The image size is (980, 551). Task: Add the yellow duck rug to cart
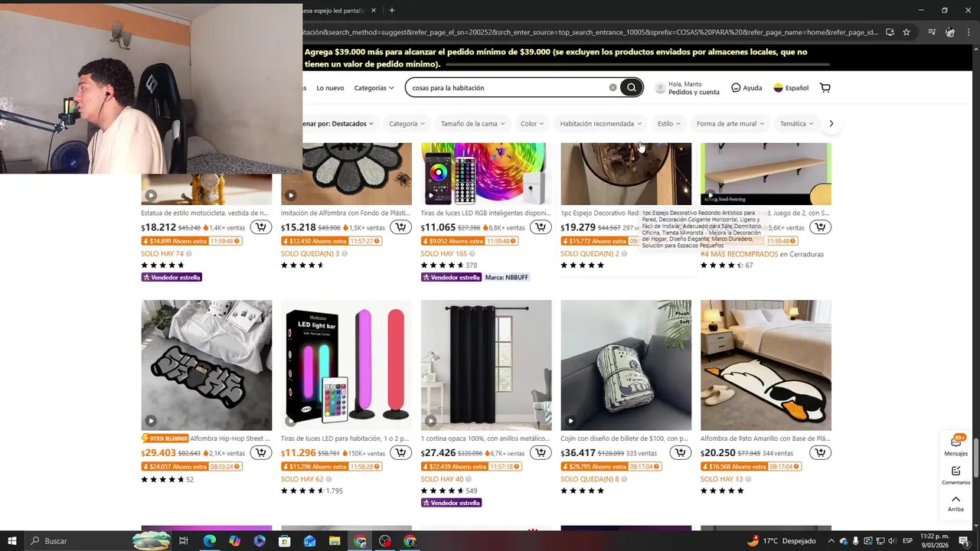pyautogui.click(x=820, y=452)
